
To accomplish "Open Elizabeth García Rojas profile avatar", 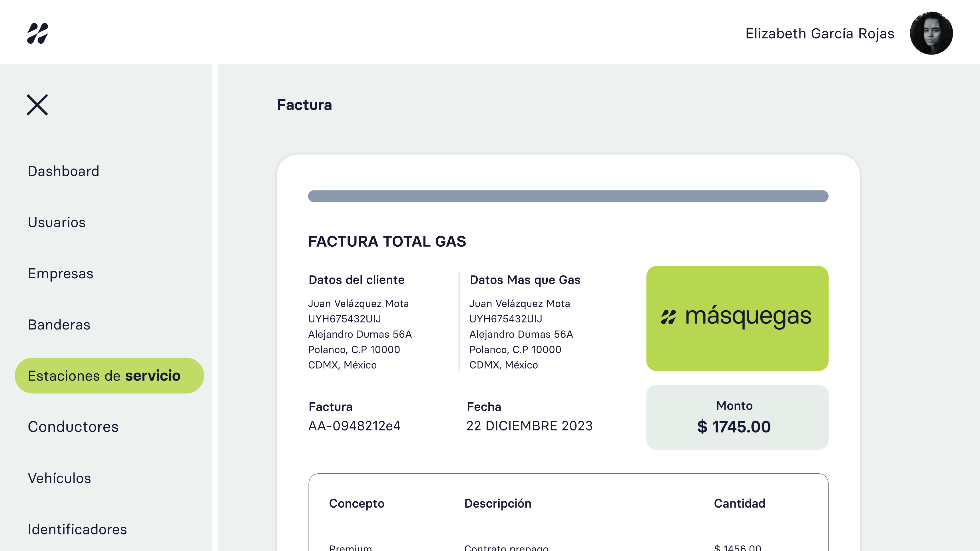I will click(x=931, y=33).
